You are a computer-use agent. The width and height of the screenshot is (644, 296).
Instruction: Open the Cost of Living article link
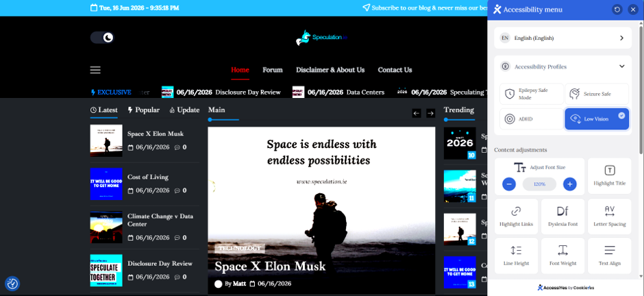[148, 177]
